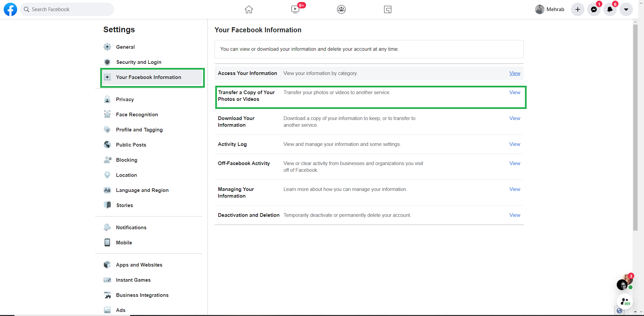
Task: Open the Gaming icon in top bar
Action: (x=387, y=9)
